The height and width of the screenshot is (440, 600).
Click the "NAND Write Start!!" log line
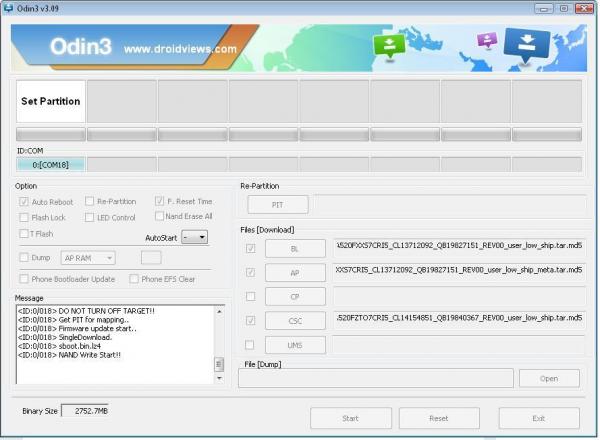[69, 355]
